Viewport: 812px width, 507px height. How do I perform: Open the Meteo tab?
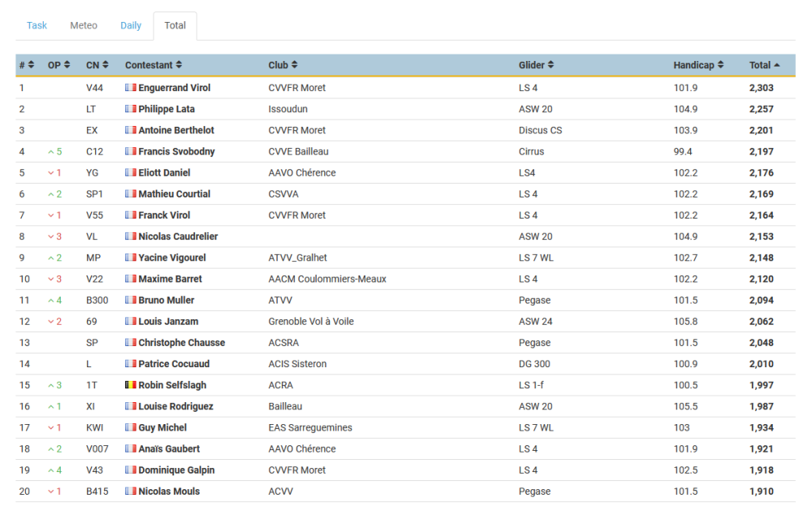[84, 25]
